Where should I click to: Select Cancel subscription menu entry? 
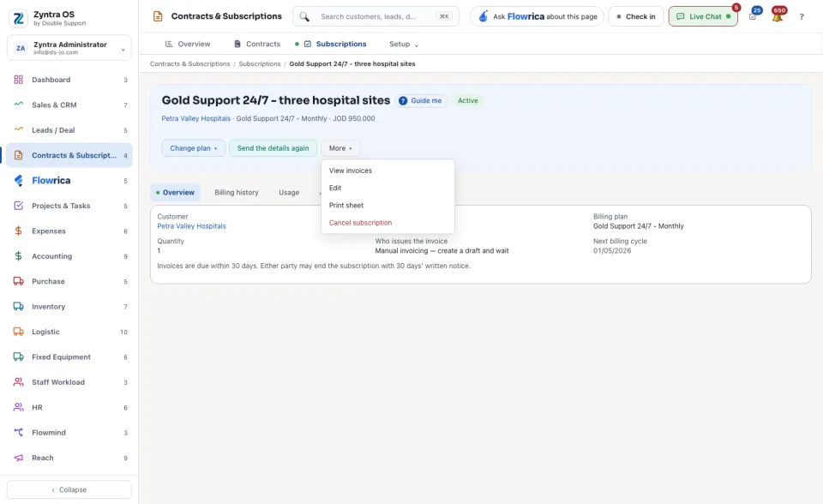(x=387, y=223)
